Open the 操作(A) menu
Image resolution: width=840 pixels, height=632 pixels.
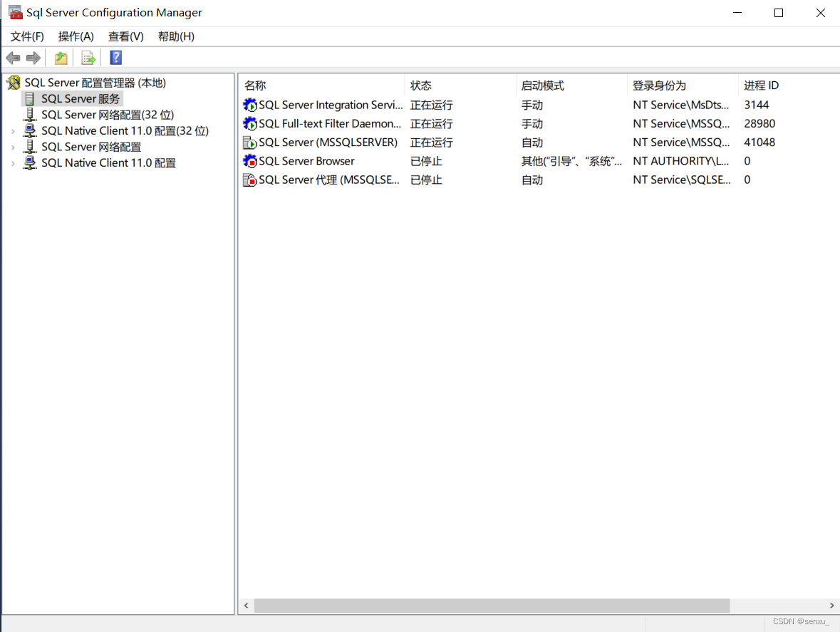76,36
